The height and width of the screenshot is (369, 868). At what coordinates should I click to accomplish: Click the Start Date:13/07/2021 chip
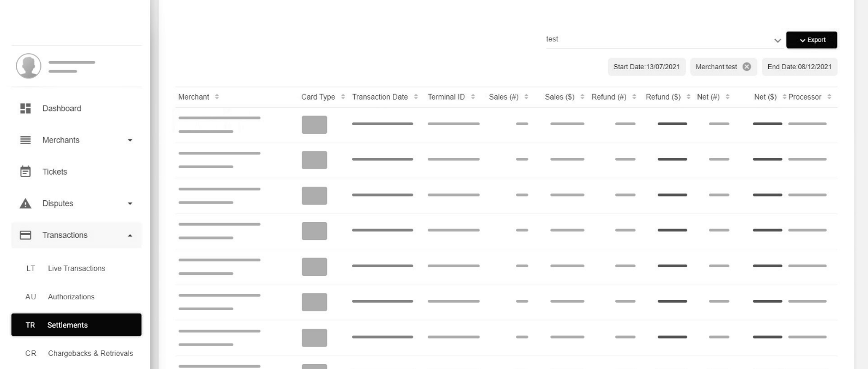coord(647,67)
